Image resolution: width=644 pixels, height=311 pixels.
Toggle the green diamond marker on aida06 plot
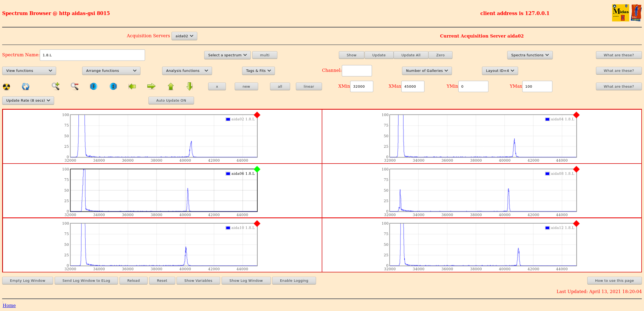coord(257,169)
